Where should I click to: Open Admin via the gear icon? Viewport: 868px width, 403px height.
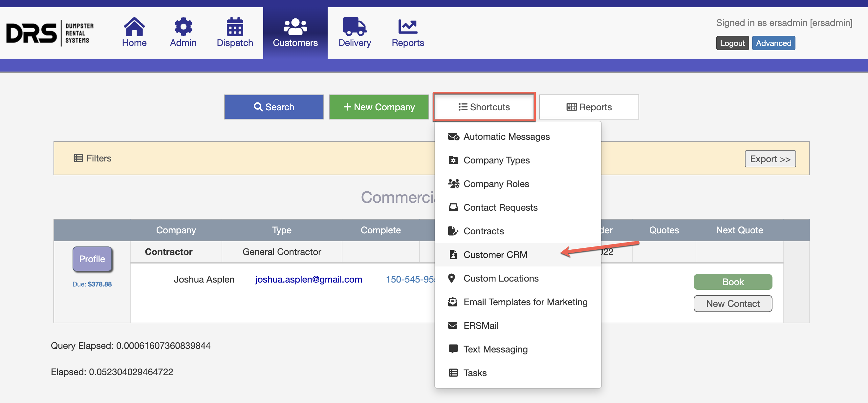[183, 26]
